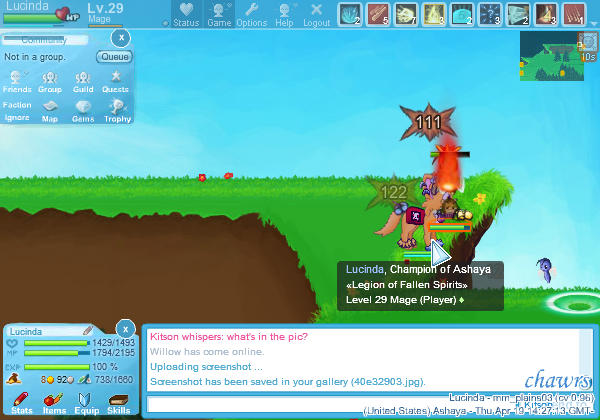This screenshot has height=420, width=600.
Task: Click the pencil edit icon beside Lucinda
Action: (x=88, y=330)
